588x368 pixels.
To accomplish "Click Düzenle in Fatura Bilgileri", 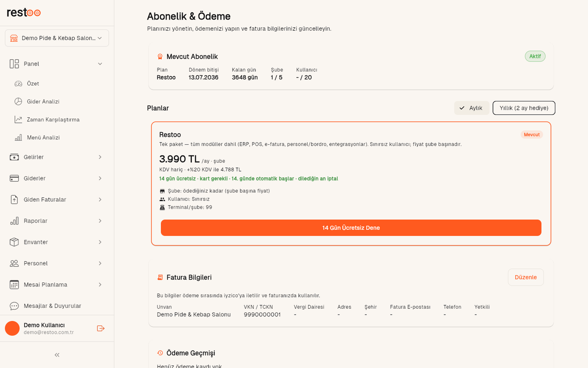I will coord(526,277).
